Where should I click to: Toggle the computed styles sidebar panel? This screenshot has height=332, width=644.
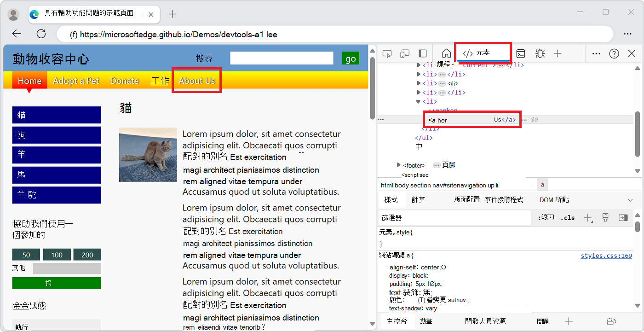tap(623, 217)
